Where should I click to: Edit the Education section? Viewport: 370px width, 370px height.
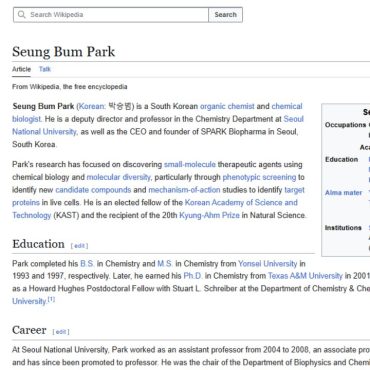tap(79, 246)
